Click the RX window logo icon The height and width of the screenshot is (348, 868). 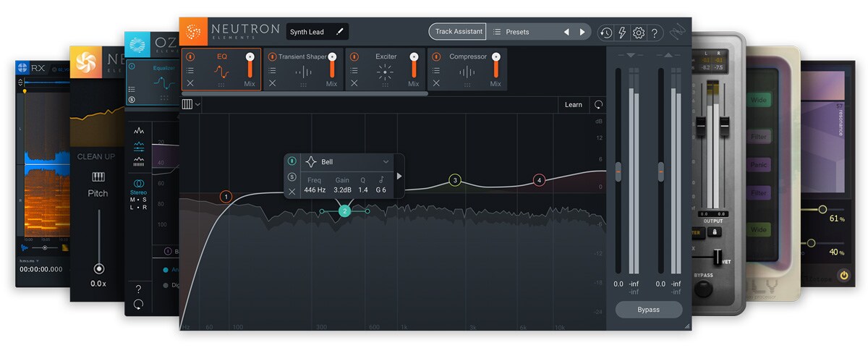point(22,69)
